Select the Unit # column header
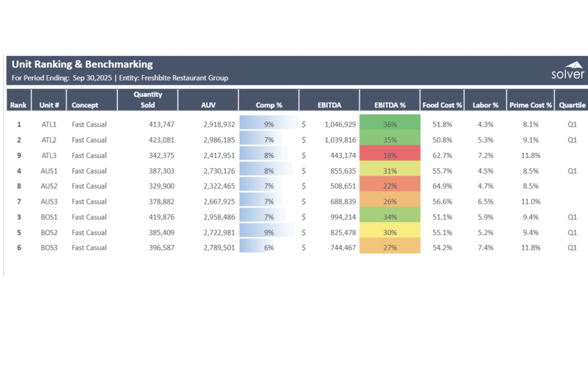The width and height of the screenshot is (588, 368). tap(49, 105)
